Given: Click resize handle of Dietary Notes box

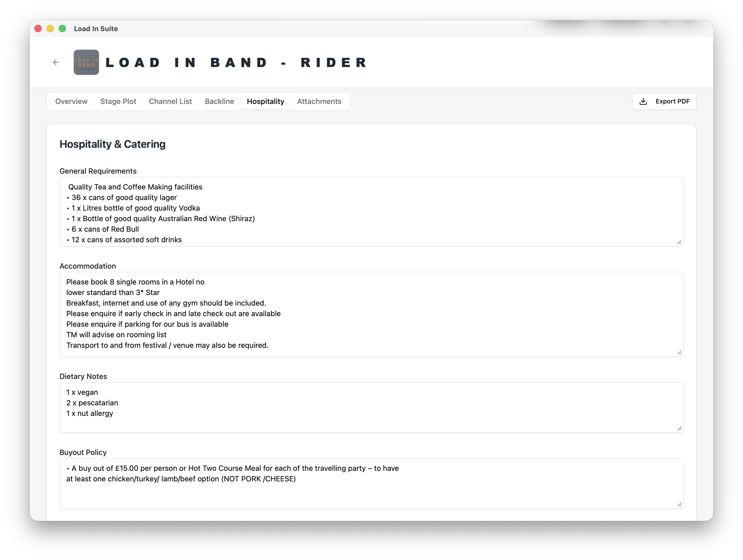Looking at the screenshot, I should point(679,428).
